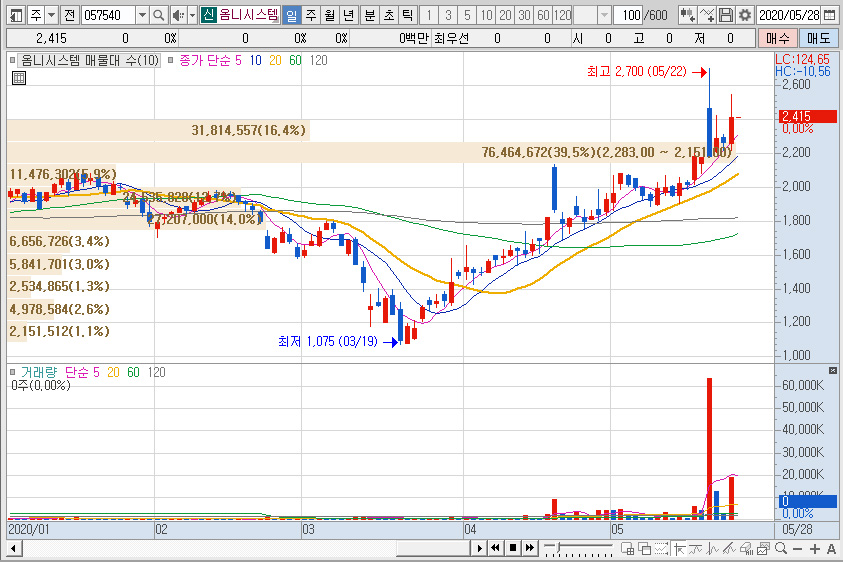Save chart with the floppy disk icon

click(x=726, y=15)
